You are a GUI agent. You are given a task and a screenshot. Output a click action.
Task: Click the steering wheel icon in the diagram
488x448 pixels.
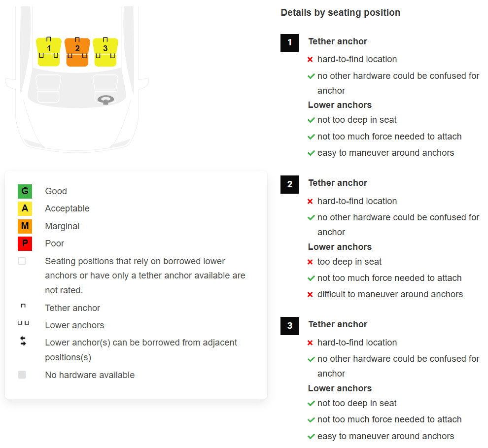105,100
